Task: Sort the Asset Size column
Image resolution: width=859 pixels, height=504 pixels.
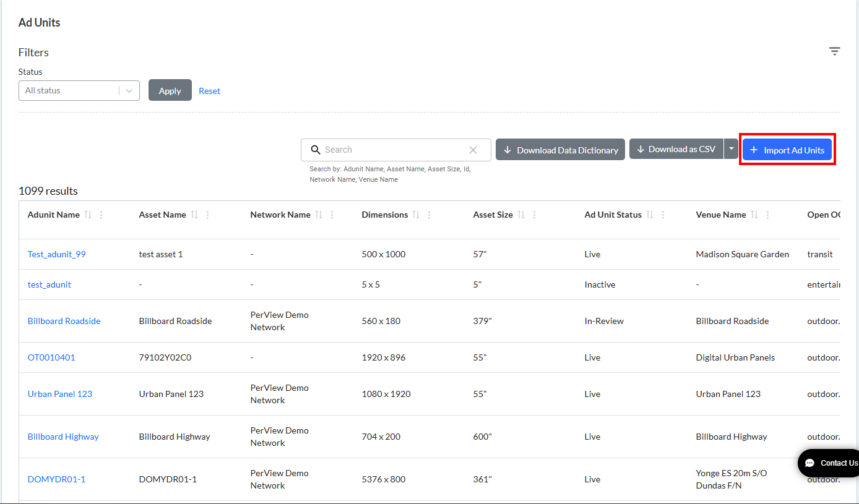Action: [521, 215]
